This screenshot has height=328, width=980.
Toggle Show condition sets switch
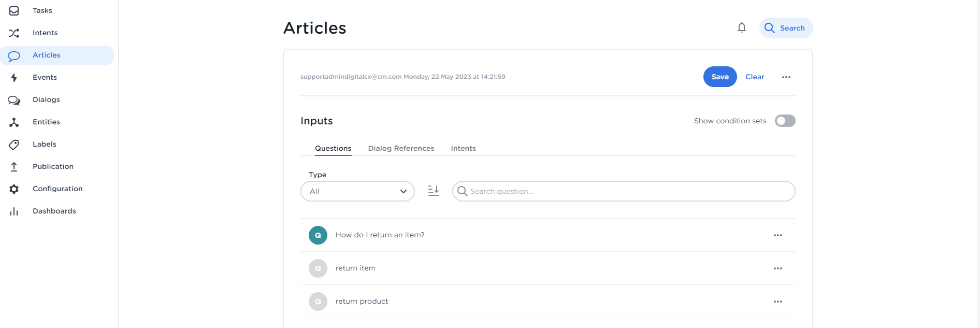[x=785, y=121]
